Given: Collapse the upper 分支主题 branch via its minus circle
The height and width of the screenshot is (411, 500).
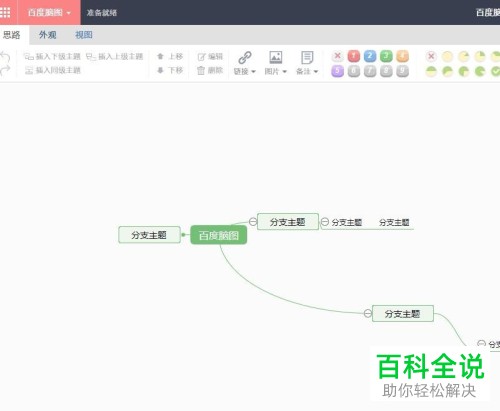Looking at the screenshot, I should (x=253, y=222).
